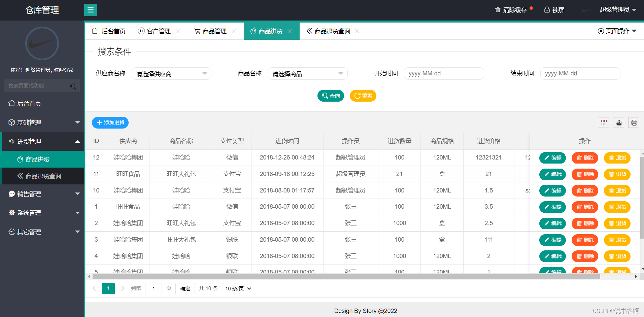Click the gear icon of 系统管理
The height and width of the screenshot is (317, 644).
point(12,213)
